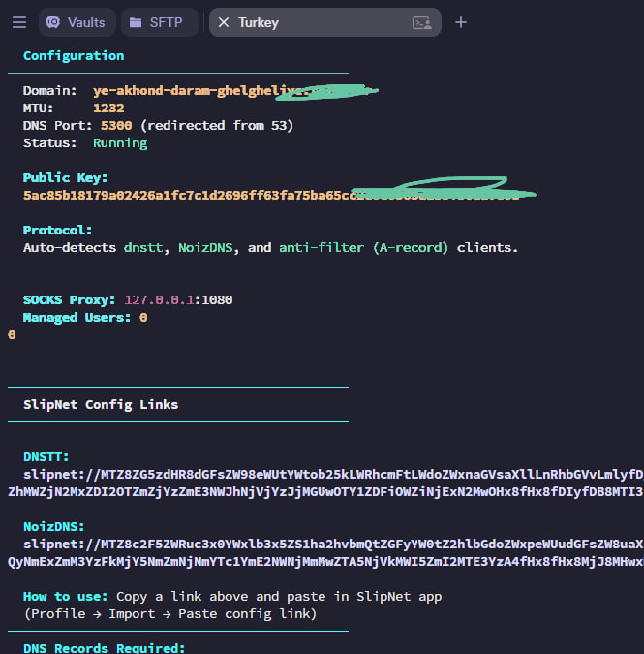Open the hamburger menu
The width and height of the screenshot is (644, 654).
pyautogui.click(x=19, y=22)
